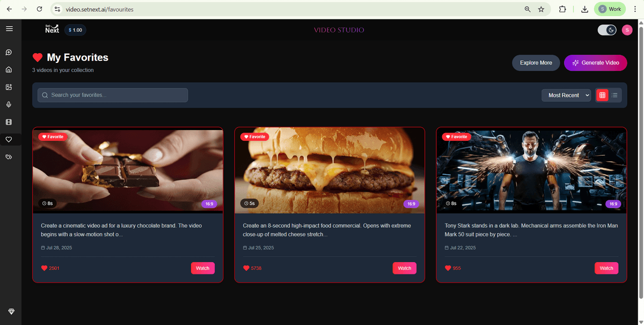Open the S user profile avatar menu
This screenshot has width=644, height=325.
click(x=627, y=30)
